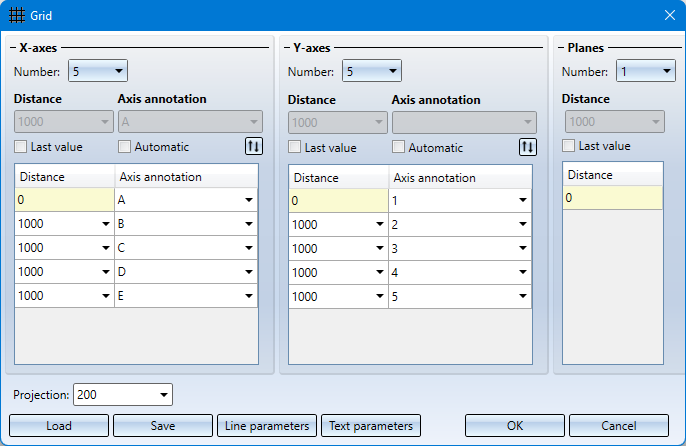Close the Grid dialog window
The width and height of the screenshot is (686, 446).
[669, 15]
